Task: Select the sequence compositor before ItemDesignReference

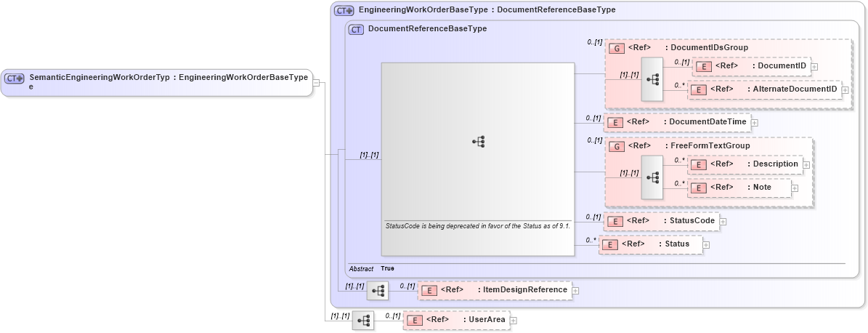Action: tap(378, 290)
